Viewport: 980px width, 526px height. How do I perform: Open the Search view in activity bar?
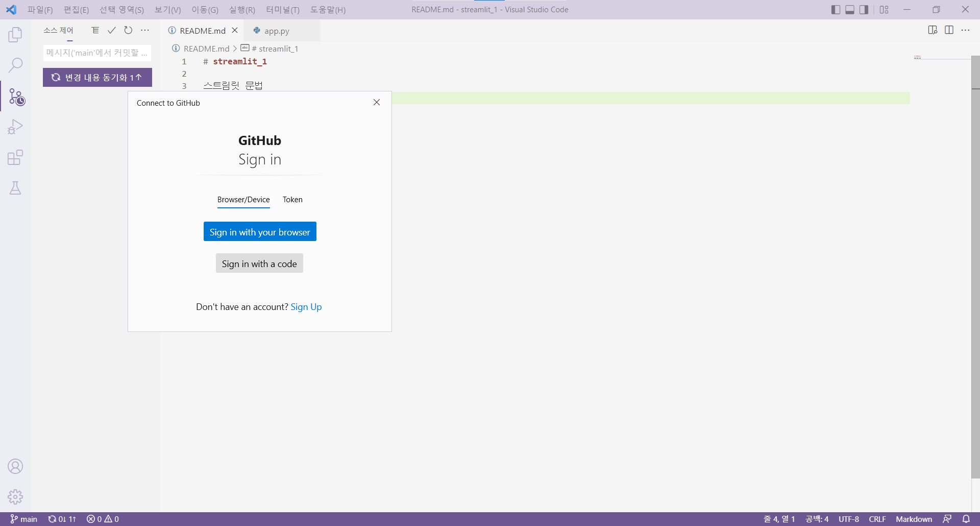point(15,65)
